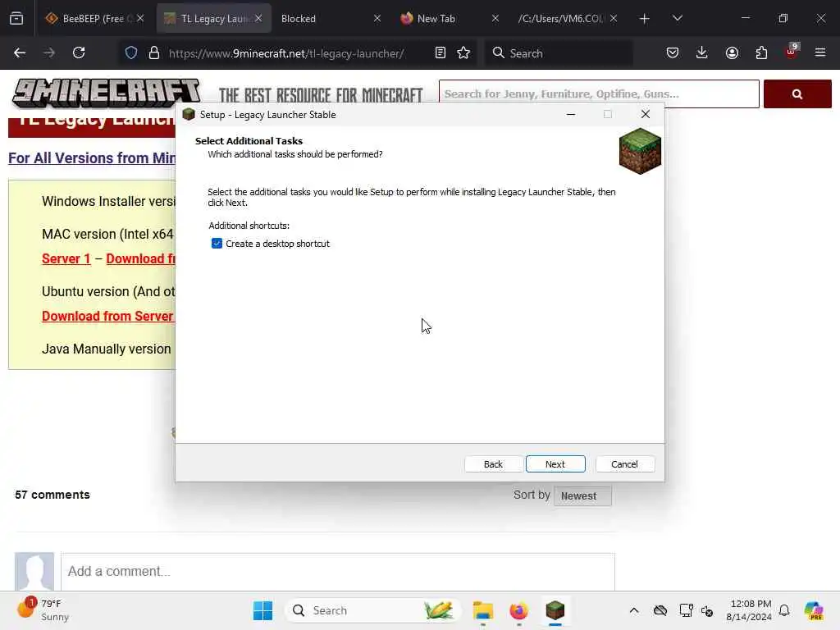This screenshot has width=840, height=630.
Task: Click the red site search button
Action: point(797,94)
